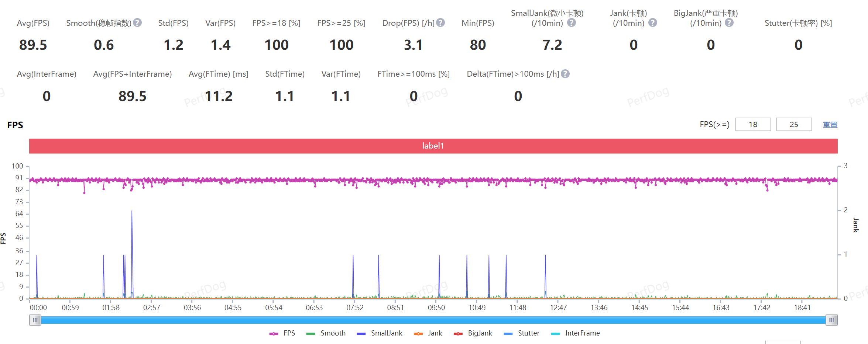Screen dimensions: 868x344
Task: Click the BigJank (/10min) help icon
Action: coord(729,23)
